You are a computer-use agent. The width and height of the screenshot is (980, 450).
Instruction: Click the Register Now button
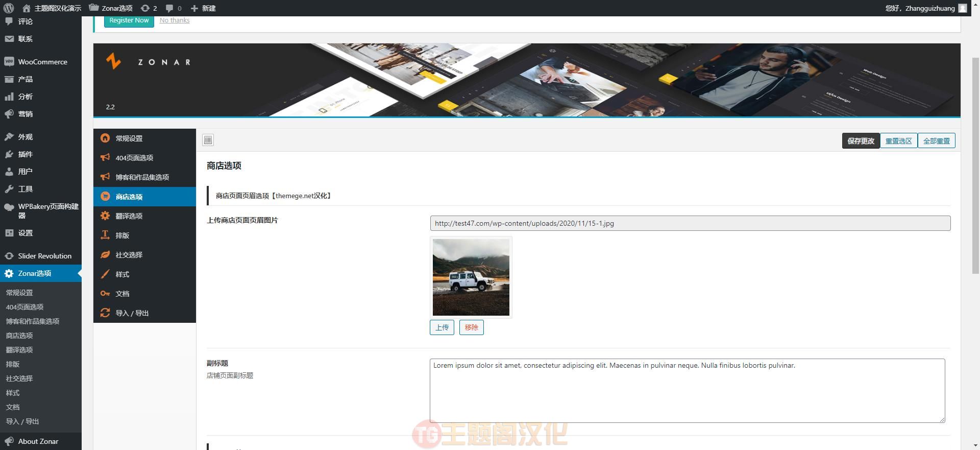(x=129, y=20)
